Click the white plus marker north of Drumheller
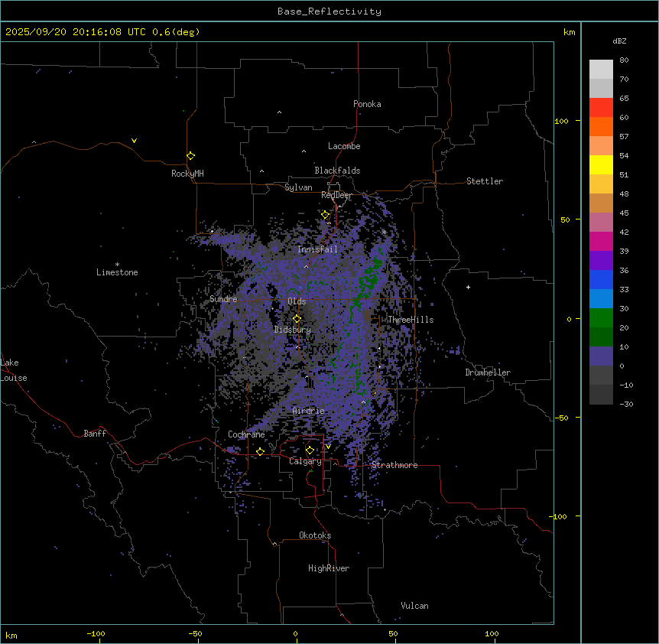Screen dimensions: 659x644 pyautogui.click(x=469, y=287)
